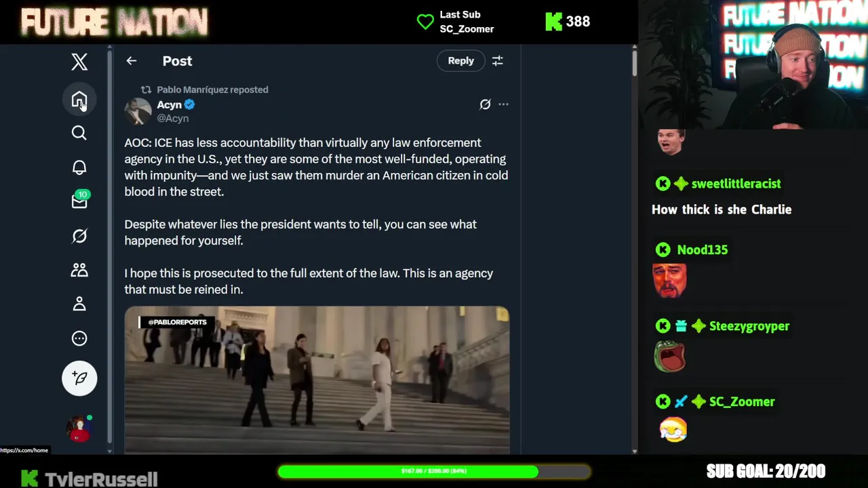The width and height of the screenshot is (868, 488).
Task: Click the green K logo near 388
Action: (x=553, y=22)
